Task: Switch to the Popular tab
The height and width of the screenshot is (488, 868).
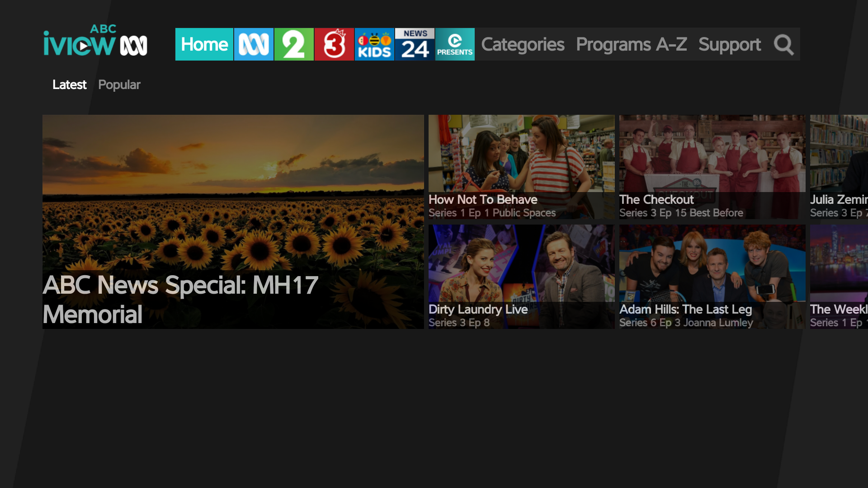Action: point(119,85)
